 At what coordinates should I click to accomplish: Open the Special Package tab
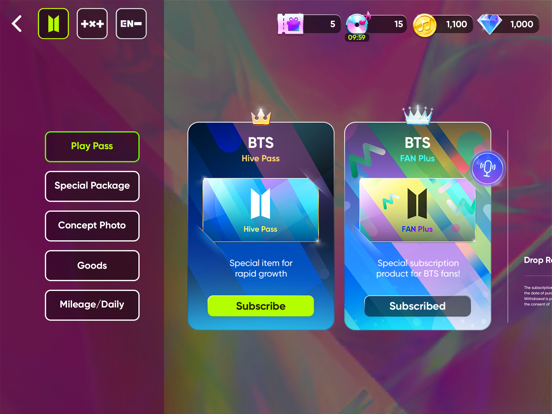point(92,186)
